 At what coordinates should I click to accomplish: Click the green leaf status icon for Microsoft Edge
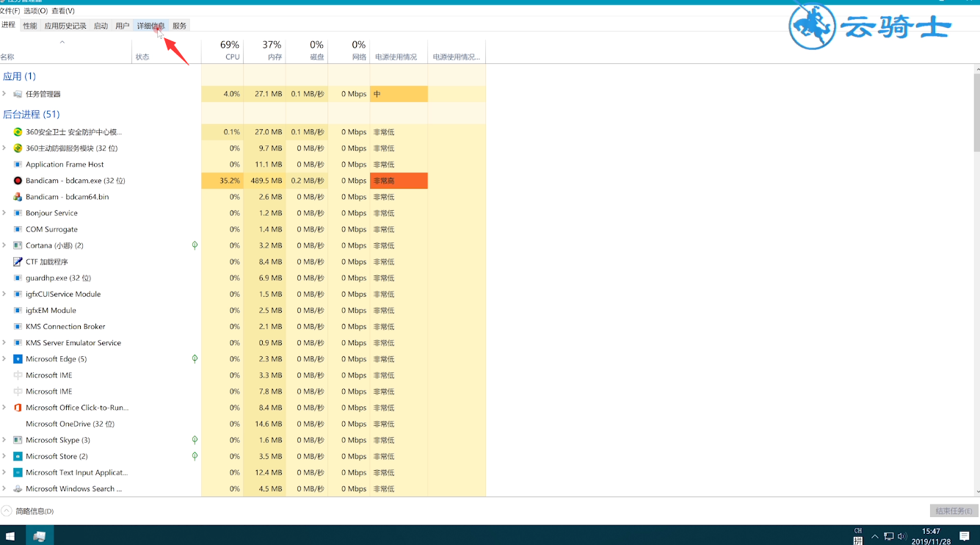195,359
